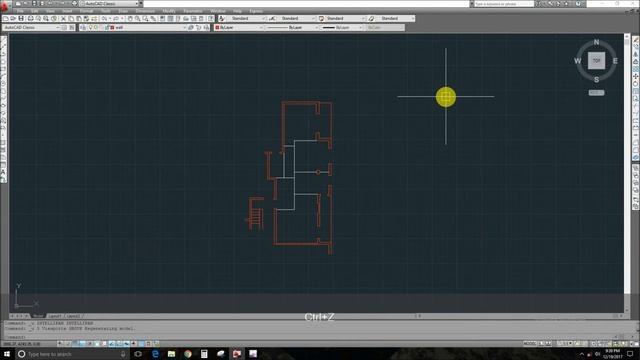Click the New drawing icon in Standard toolbar

point(6,19)
